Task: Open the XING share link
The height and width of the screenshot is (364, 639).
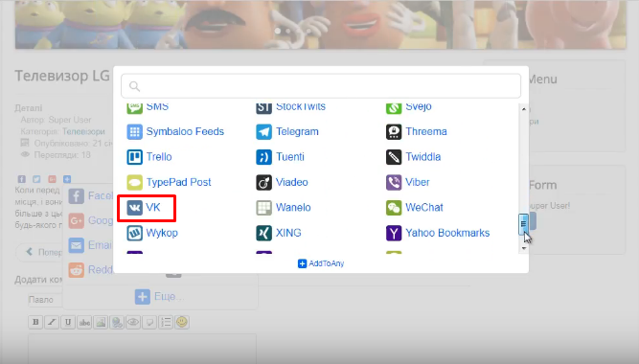Action: pyautogui.click(x=288, y=233)
